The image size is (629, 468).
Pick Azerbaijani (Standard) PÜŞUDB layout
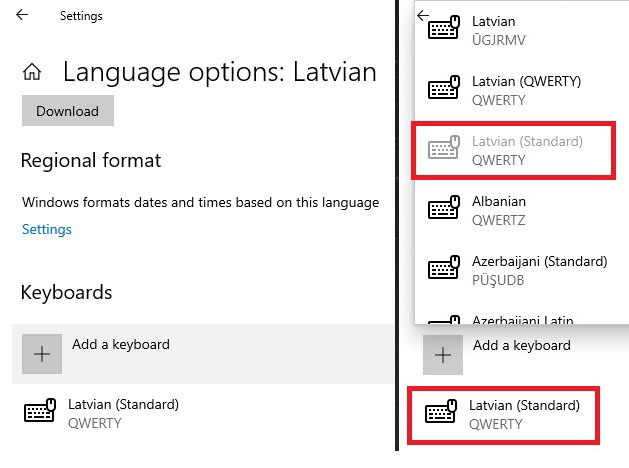539,270
